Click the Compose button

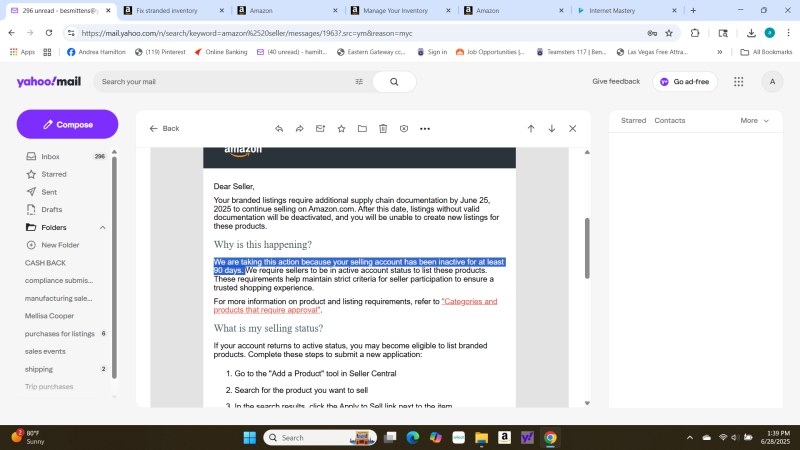[67, 124]
